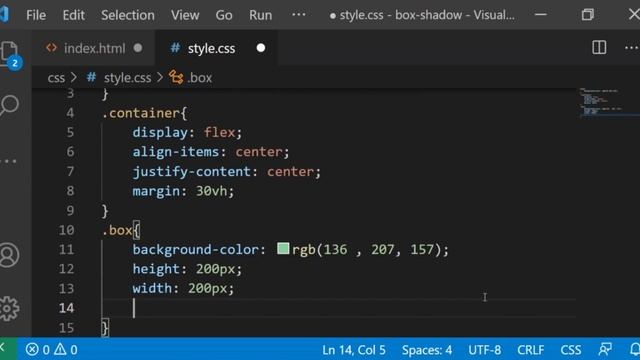The image size is (640, 360).
Task: Change file encoding UTF-8
Action: (484, 350)
